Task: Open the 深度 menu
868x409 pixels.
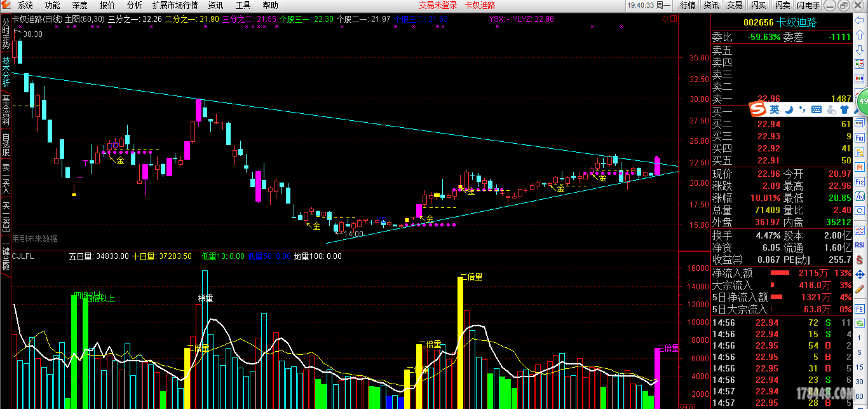Action: [79, 5]
